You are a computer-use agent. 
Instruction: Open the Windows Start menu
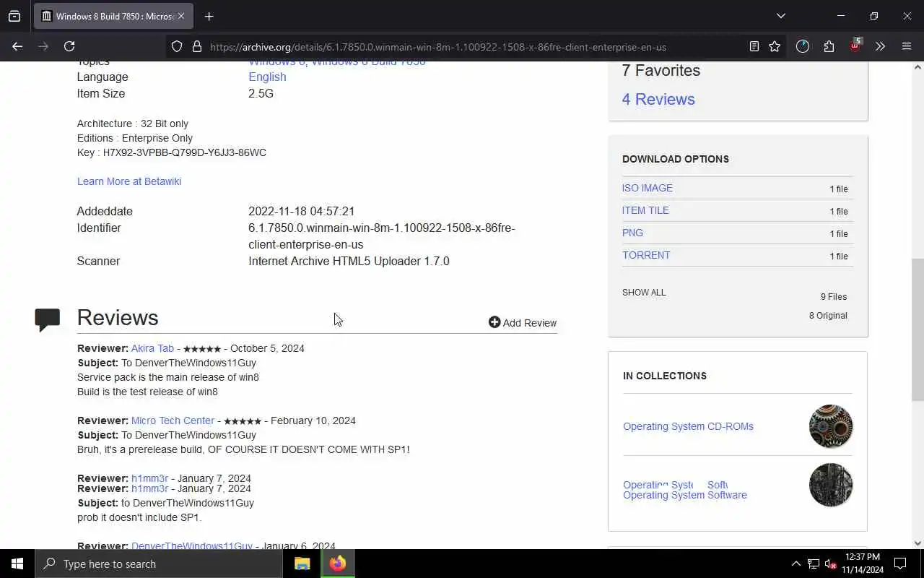(17, 564)
